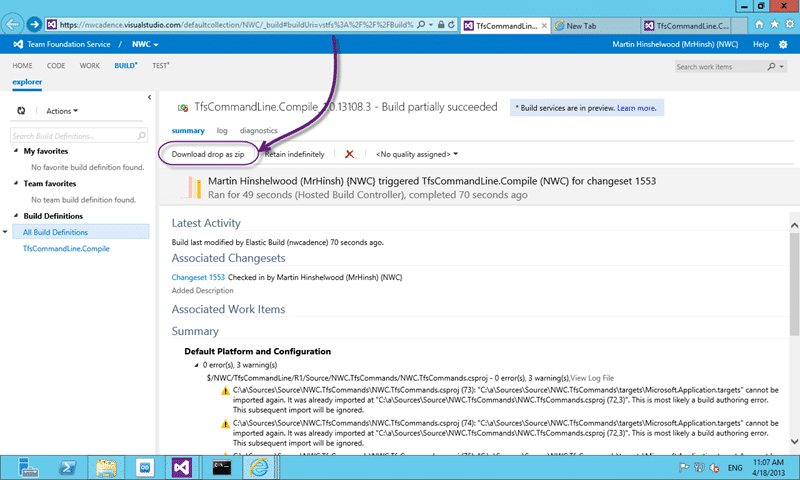Collapse the My favorites section
The width and height of the screenshot is (800, 480).
(x=16, y=150)
